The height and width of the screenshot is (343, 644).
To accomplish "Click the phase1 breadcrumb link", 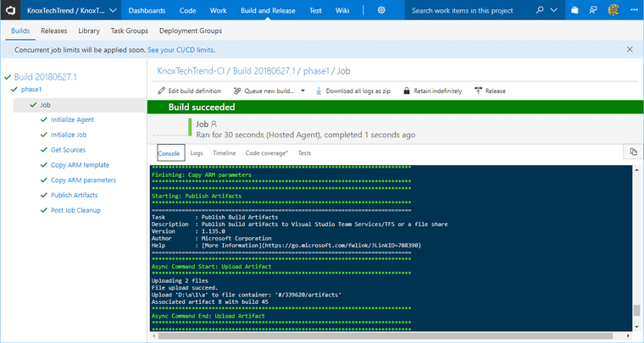I will [316, 71].
